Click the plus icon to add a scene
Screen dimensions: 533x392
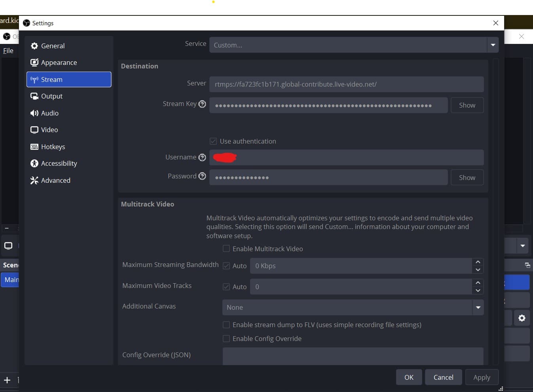tap(7, 380)
